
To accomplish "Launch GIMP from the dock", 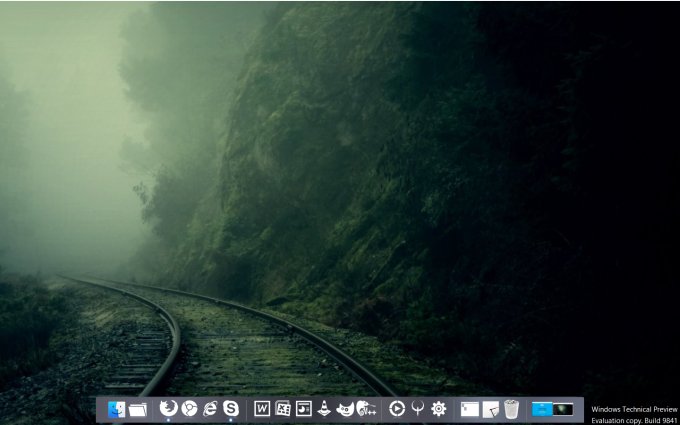I will tap(345, 409).
